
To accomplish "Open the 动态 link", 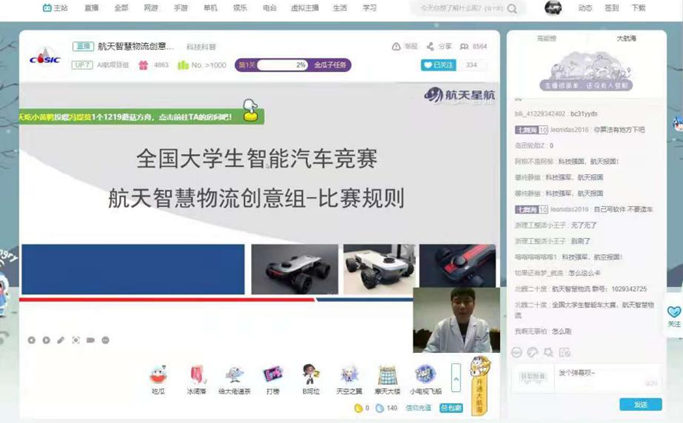I will [585, 8].
